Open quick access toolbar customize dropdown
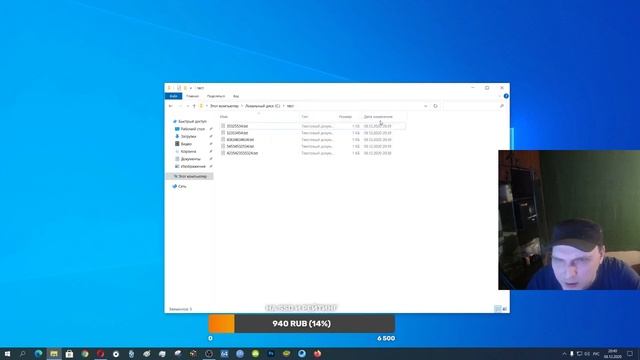This screenshot has width=640, height=360. tap(191, 88)
